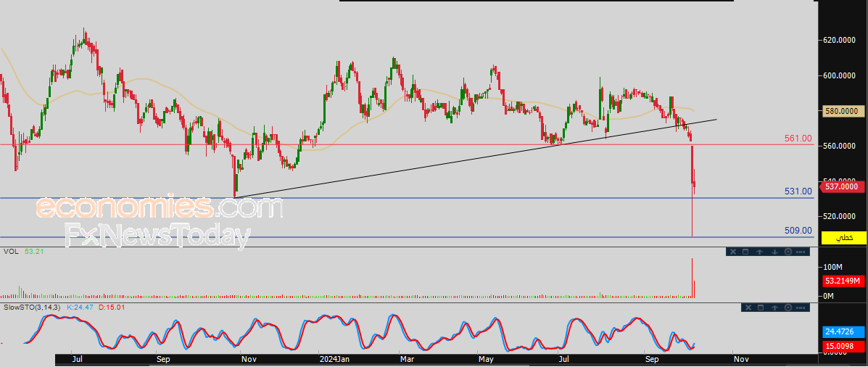This screenshot has width=868, height=367.
Task: Click the 509.00 support level label
Action: tap(798, 230)
